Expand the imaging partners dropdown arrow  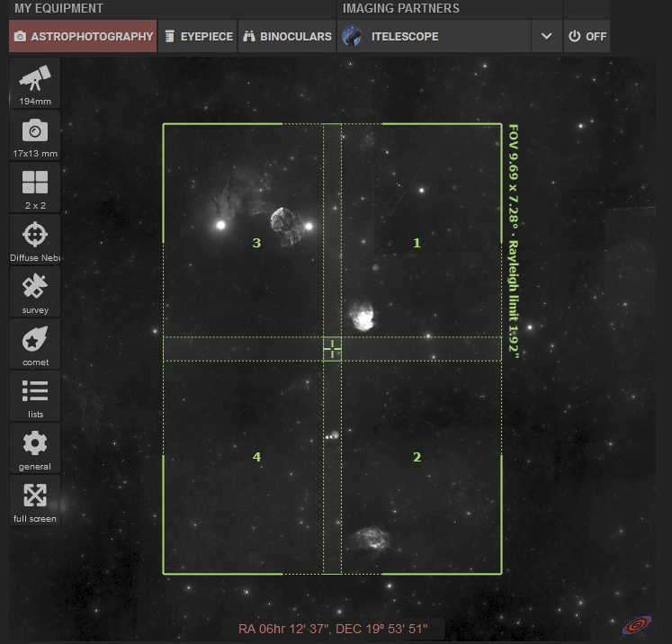click(546, 36)
